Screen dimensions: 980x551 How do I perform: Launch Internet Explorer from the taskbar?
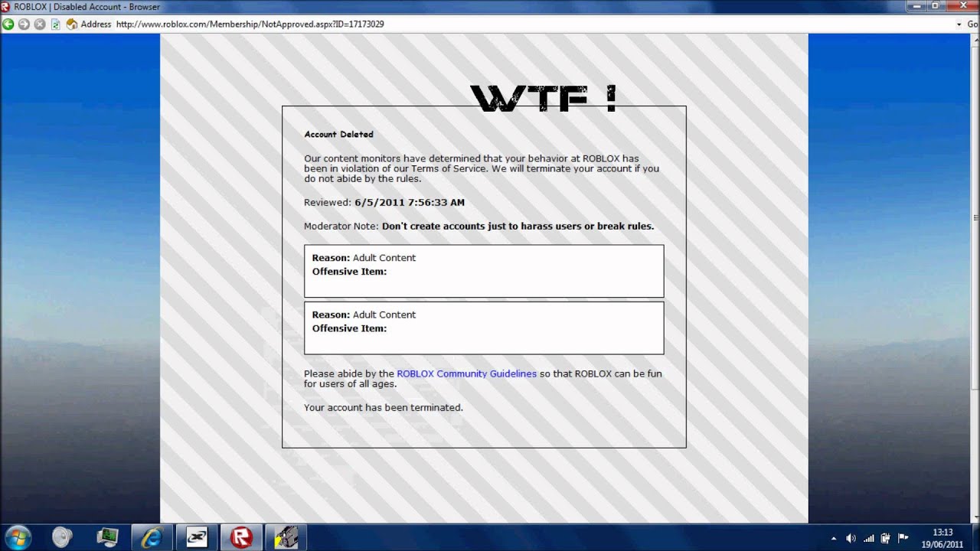pos(152,537)
